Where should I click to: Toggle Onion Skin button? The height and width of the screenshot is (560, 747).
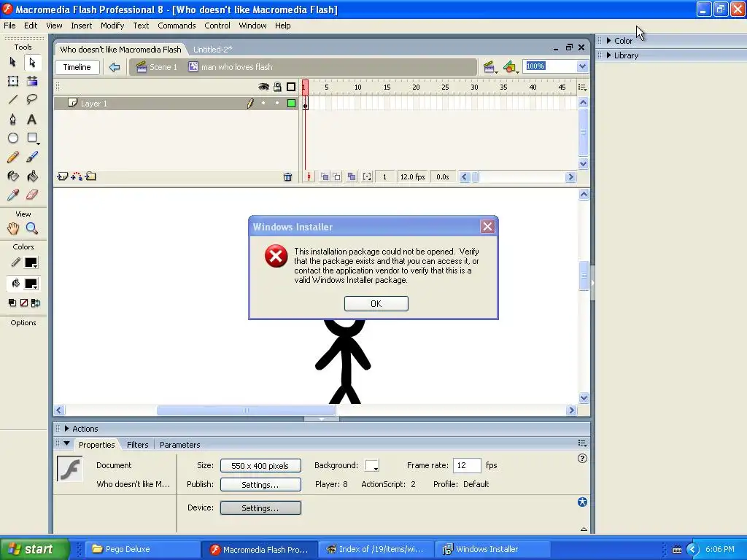point(325,176)
